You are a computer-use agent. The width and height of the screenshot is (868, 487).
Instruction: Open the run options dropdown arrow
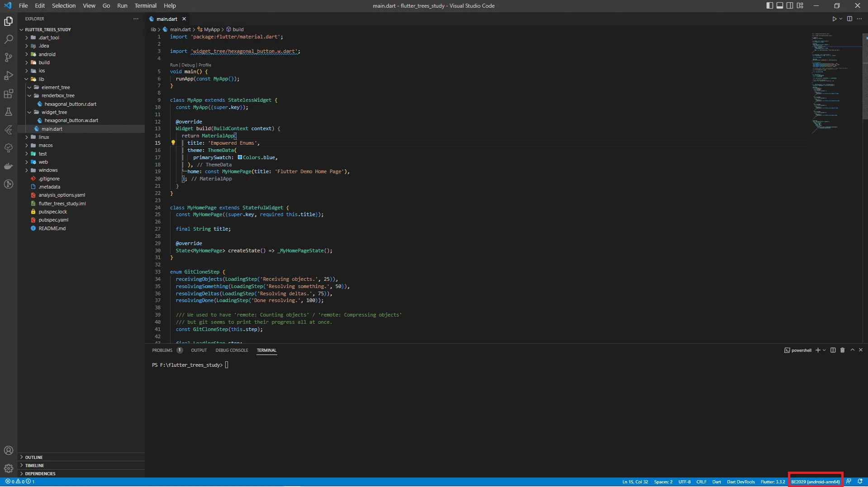tap(841, 19)
